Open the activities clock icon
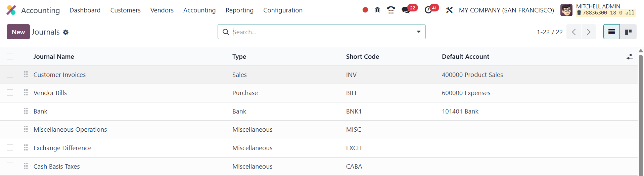This screenshot has width=644, height=176. click(x=428, y=10)
